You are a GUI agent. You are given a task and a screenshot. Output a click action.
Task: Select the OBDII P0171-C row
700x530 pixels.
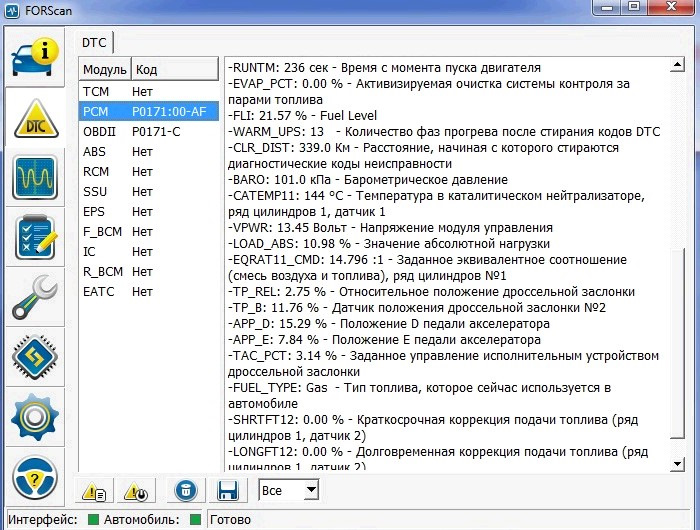click(x=149, y=132)
